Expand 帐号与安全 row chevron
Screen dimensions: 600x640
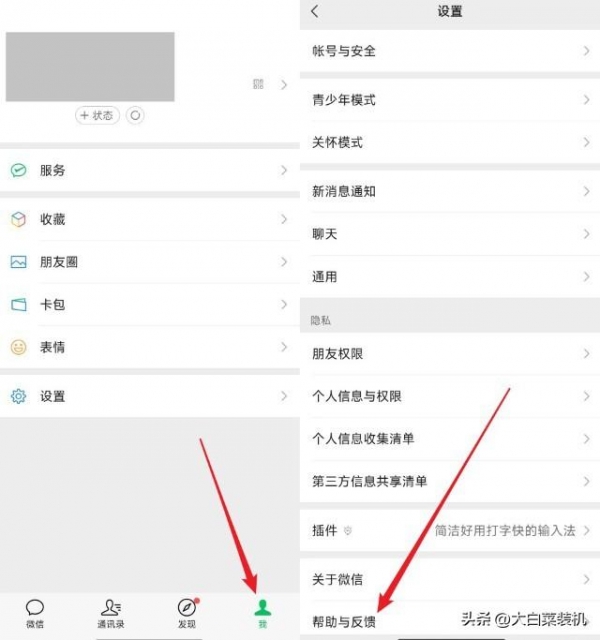(x=587, y=51)
